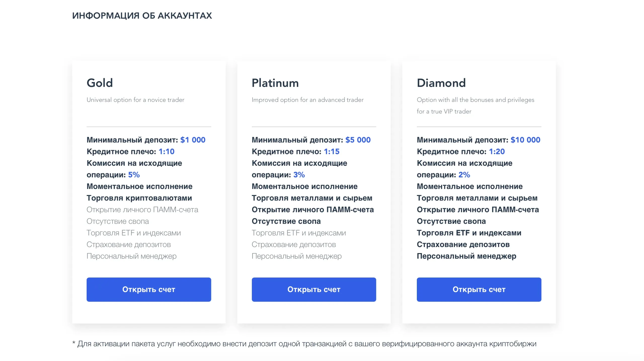
Task: Click the $10 000 minimum deposit value
Action: tap(525, 140)
